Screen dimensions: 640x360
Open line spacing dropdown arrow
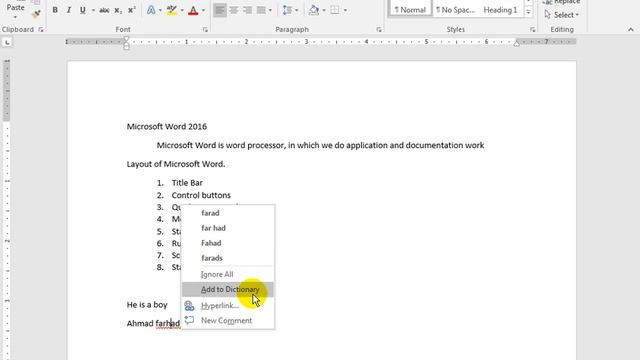pyautogui.click(x=296, y=10)
